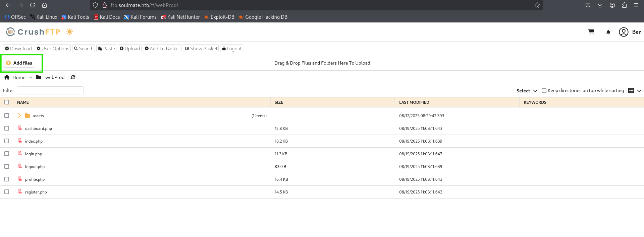Open the browser home page icon
Screen dimensions: 644x237
pyautogui.click(x=44, y=5)
